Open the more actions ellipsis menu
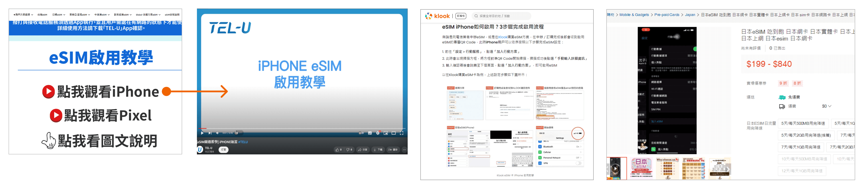Viewport: 868px width, 187px height. (404, 150)
